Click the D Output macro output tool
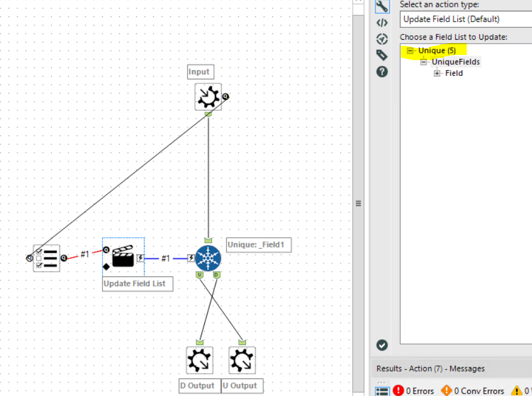This screenshot has height=396, width=532. 199,359
